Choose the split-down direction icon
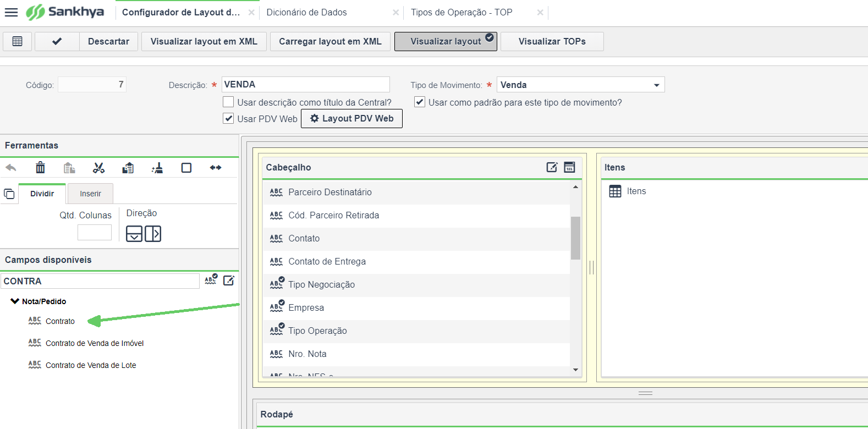868x429 pixels. tap(134, 234)
